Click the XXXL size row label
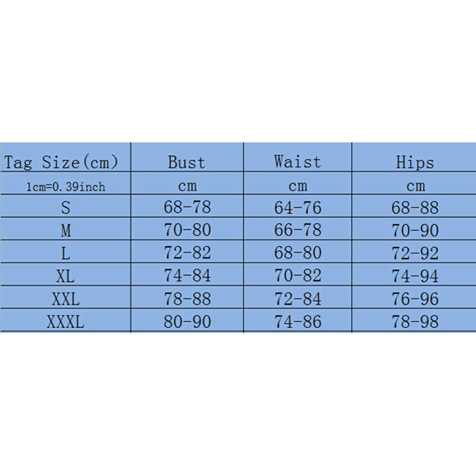This screenshot has width=476, height=476. coord(66,322)
